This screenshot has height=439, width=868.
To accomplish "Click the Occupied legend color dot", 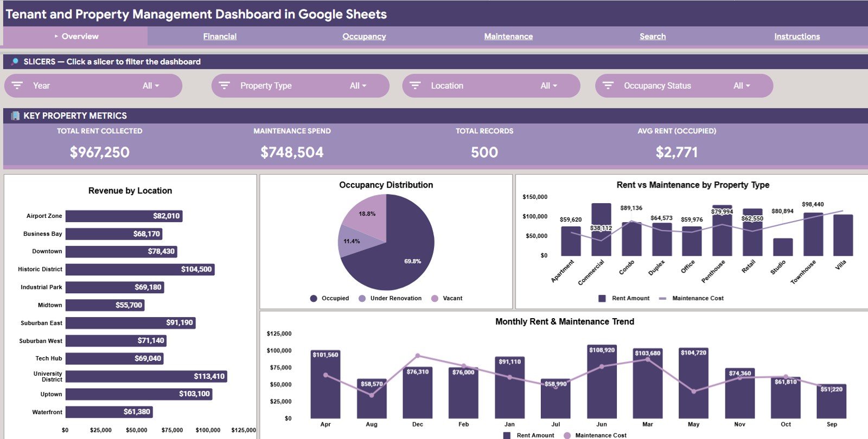I will click(x=314, y=299).
